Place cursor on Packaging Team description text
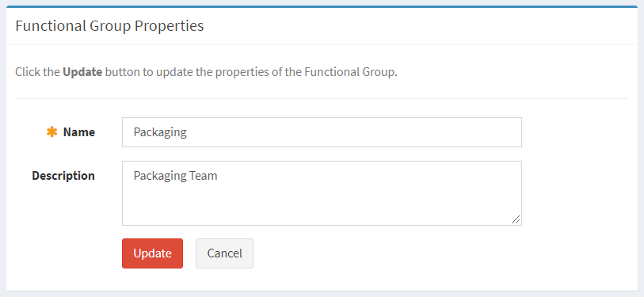Screen dimensions: 644x297 pyautogui.click(x=175, y=176)
